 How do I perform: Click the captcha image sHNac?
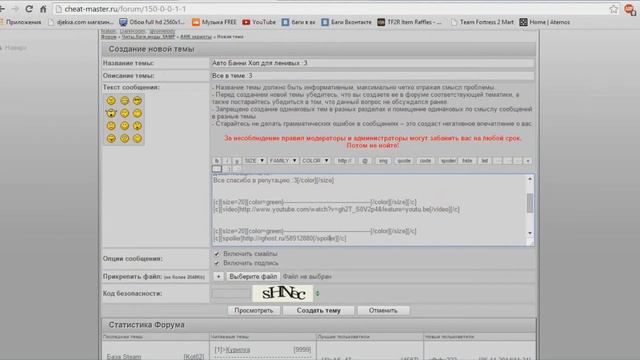282,293
